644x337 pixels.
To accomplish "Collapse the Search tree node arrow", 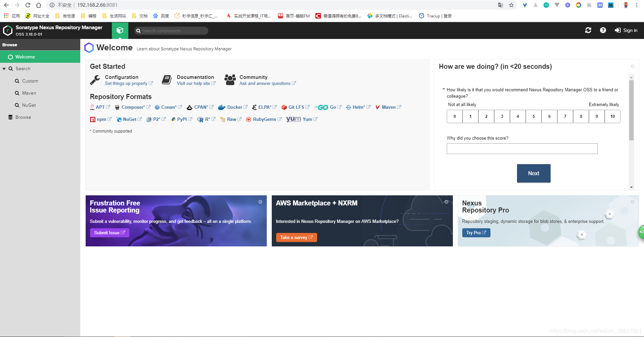I will tap(4, 69).
